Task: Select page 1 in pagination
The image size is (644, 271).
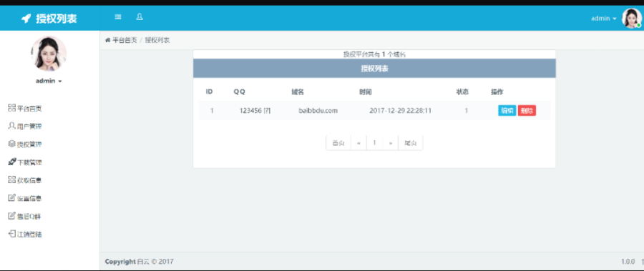Action: 374,143
